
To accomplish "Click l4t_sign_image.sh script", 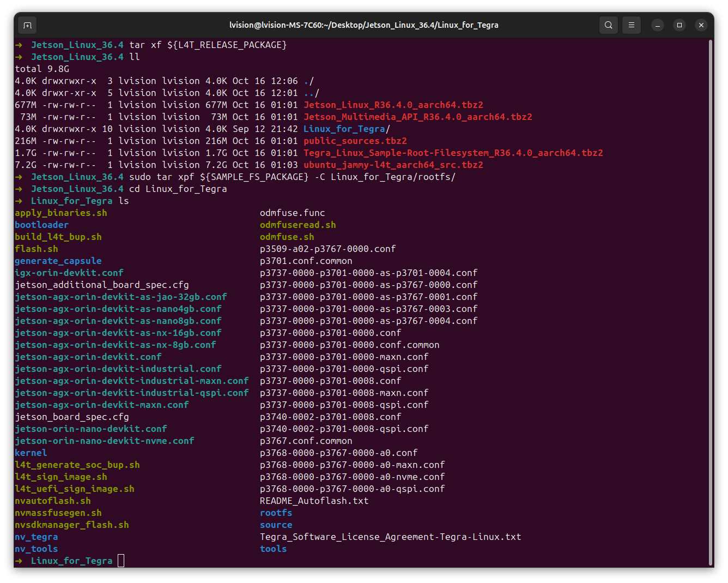I will tap(61, 477).
